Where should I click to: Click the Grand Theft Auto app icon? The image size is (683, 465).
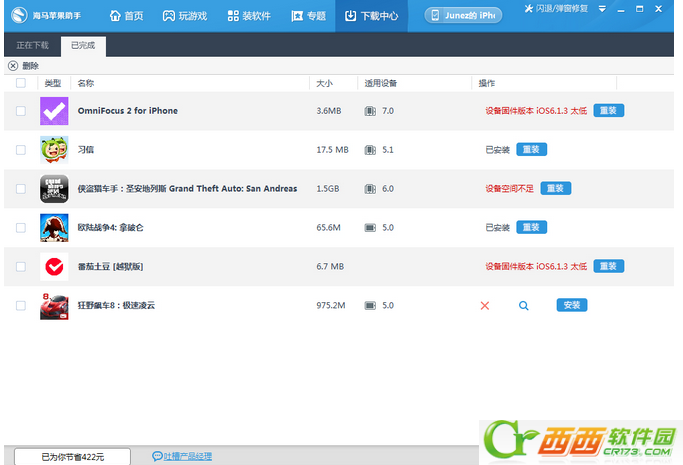(x=54, y=189)
